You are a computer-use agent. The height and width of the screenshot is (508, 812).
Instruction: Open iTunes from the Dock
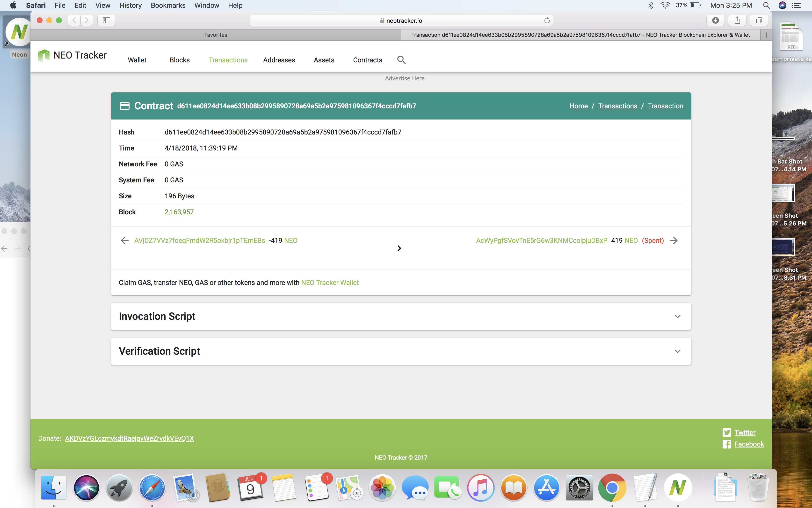pos(480,487)
